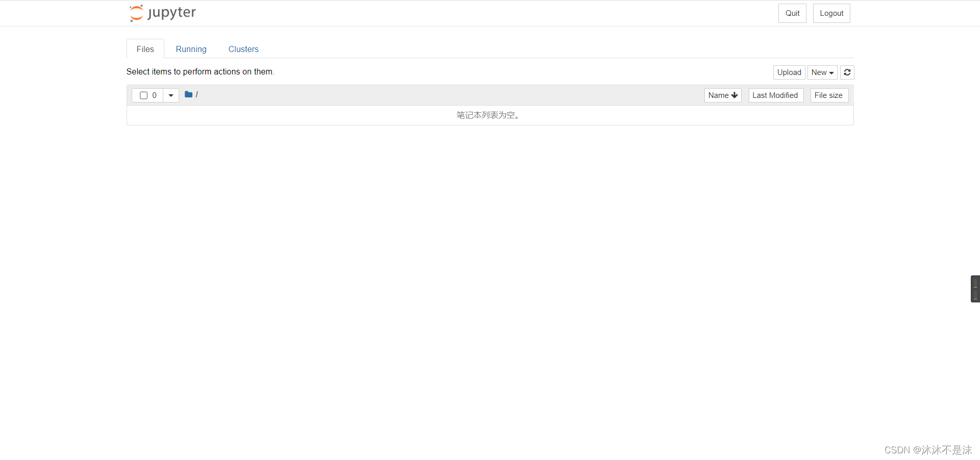Click the Jupyter logo
Image resolution: width=980 pixels, height=460 pixels.
[163, 13]
